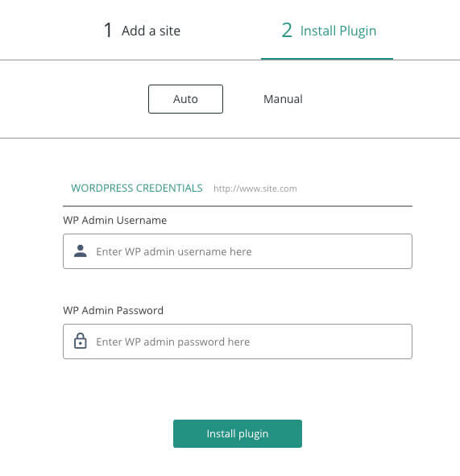
Task: Click the user silhouette icon in username field
Action: [81, 251]
